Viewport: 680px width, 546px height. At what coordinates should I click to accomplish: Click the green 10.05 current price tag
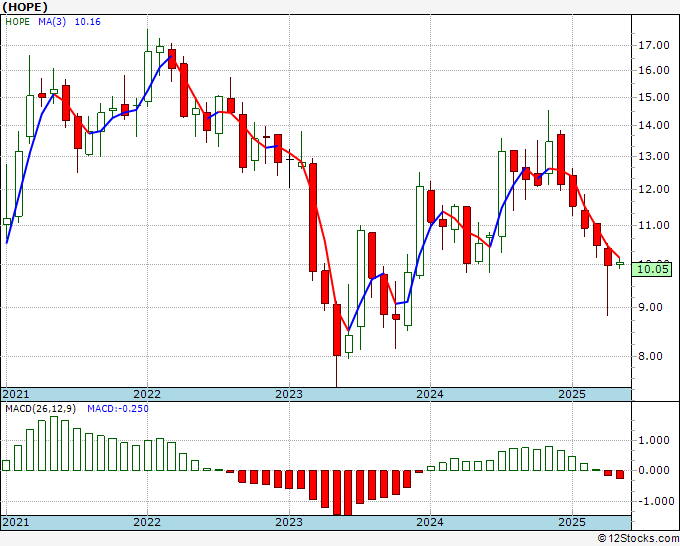[x=652, y=269]
